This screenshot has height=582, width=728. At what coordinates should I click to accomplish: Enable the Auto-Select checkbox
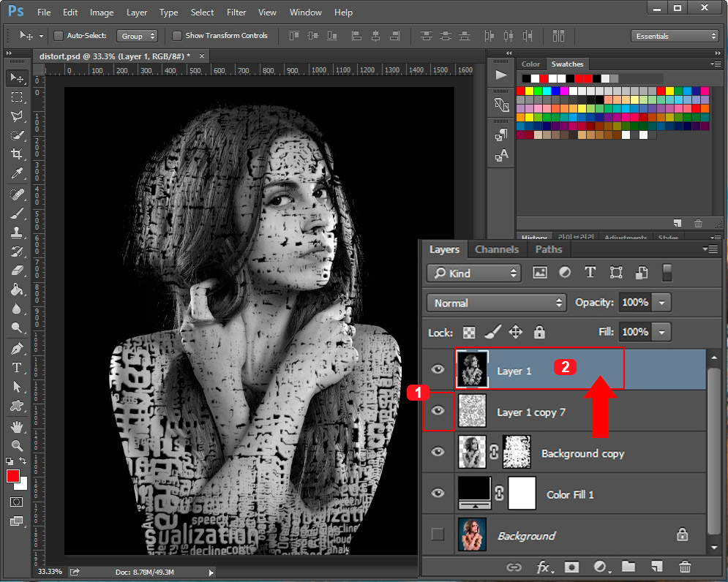pos(59,36)
